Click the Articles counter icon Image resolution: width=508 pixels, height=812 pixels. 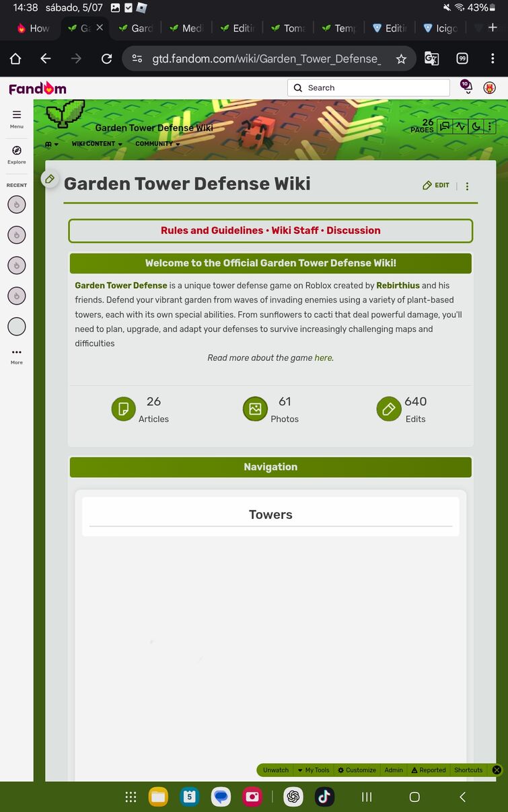(x=123, y=409)
